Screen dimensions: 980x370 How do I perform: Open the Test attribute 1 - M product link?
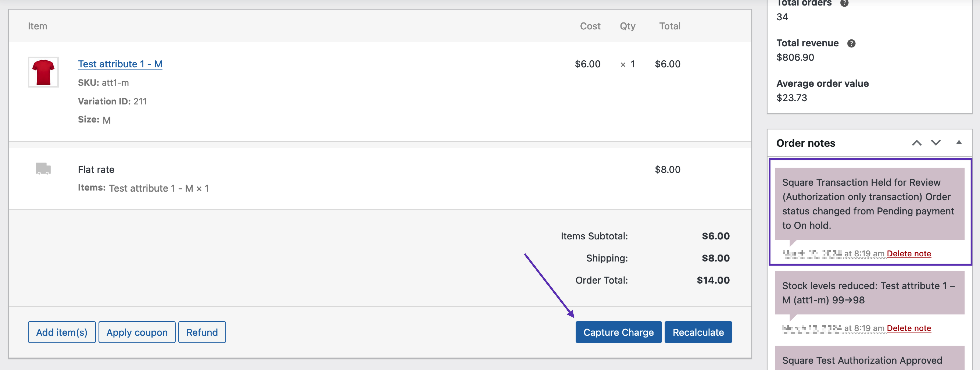120,64
